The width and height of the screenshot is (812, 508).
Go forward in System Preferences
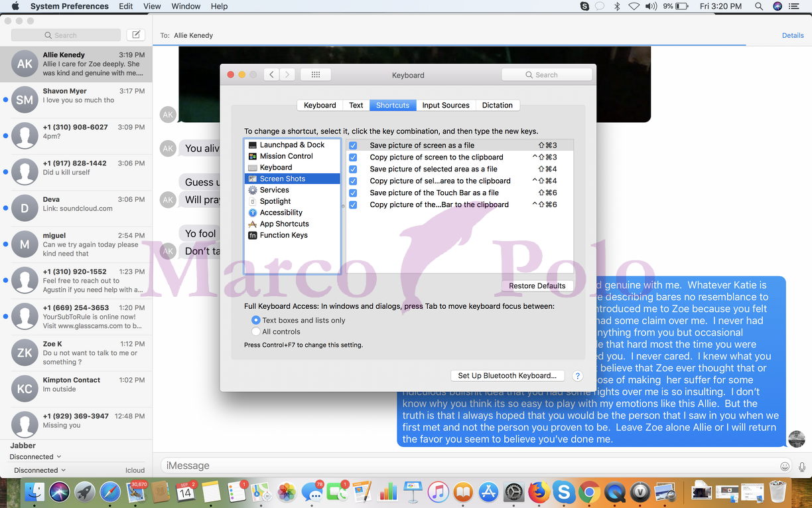(x=287, y=75)
